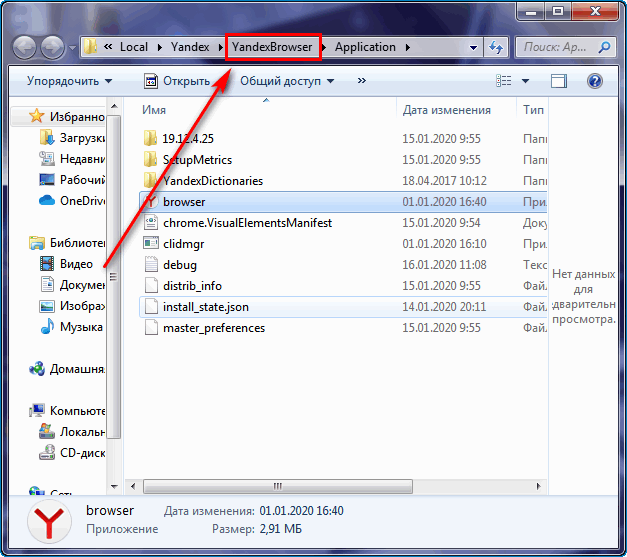Click size value 2,91 МБ in details pane
This screenshot has width=627, height=557.
[281, 529]
